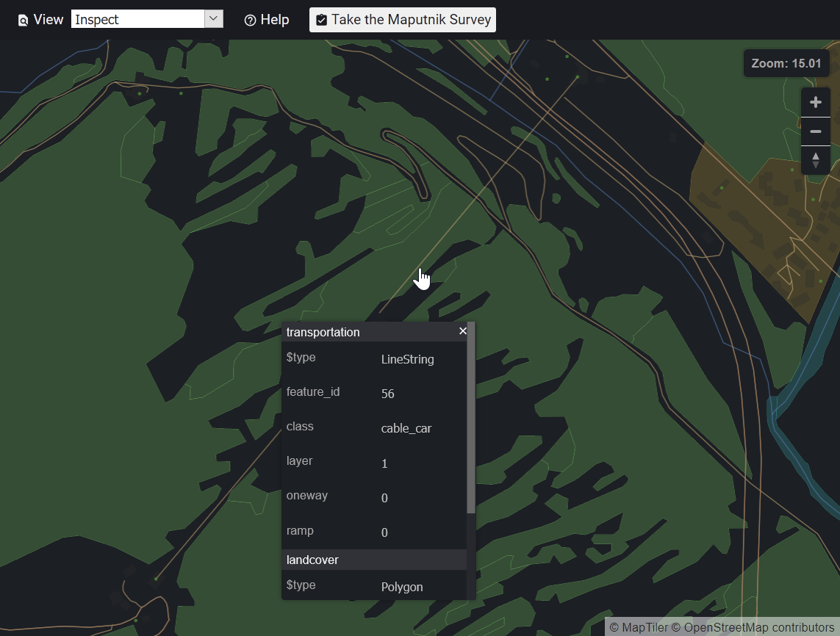Close the feature inspect popup

tap(463, 330)
